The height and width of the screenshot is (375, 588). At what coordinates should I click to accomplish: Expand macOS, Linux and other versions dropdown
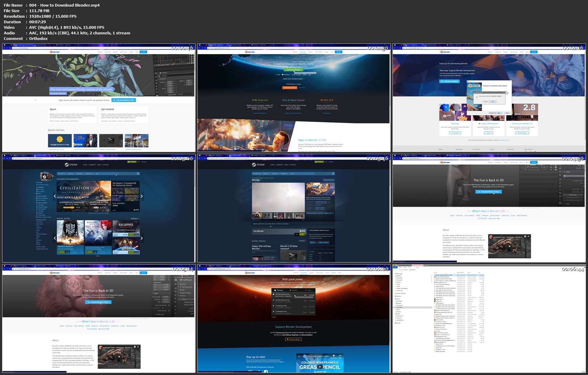pos(293,78)
